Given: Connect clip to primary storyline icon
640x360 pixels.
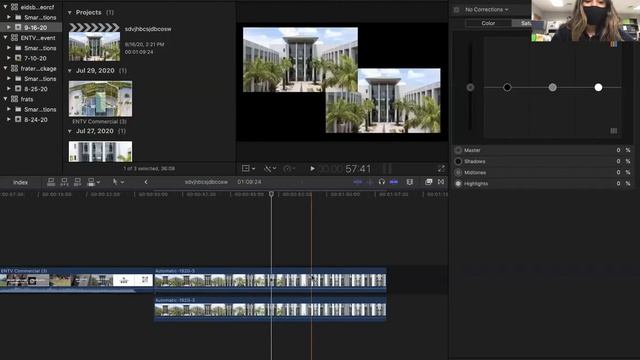Looking at the screenshot, I should coord(51,182).
